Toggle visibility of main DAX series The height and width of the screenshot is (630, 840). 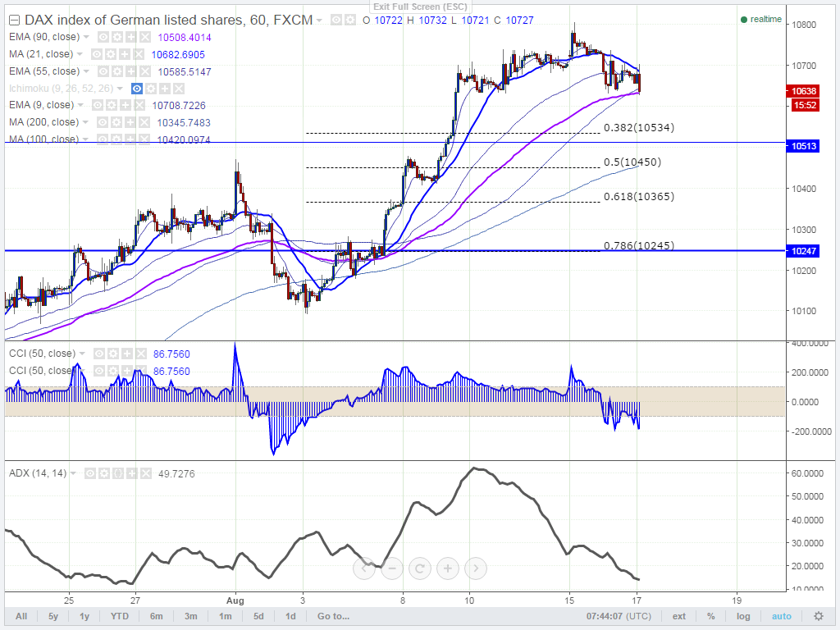click(x=336, y=20)
